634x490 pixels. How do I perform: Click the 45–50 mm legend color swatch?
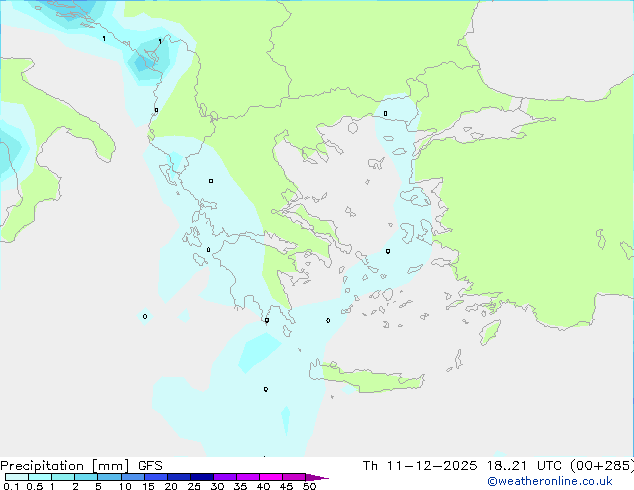tap(294, 477)
